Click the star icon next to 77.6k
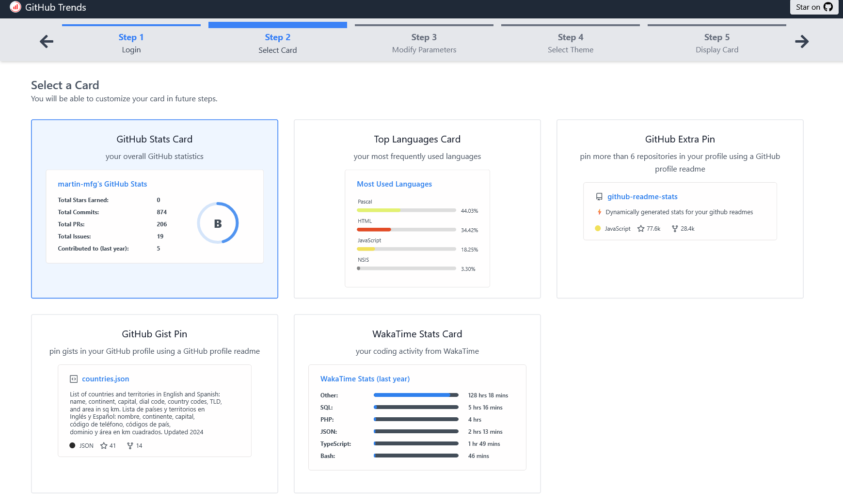The width and height of the screenshot is (843, 504). point(641,229)
